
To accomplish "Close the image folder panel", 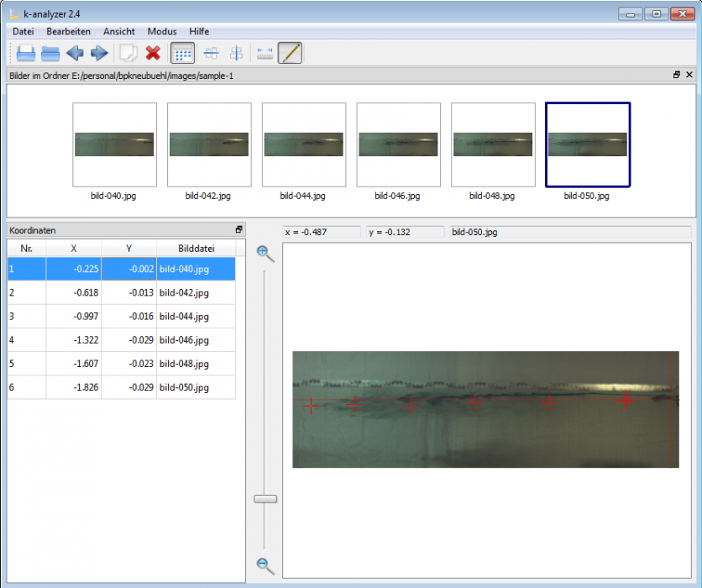I will (x=689, y=75).
